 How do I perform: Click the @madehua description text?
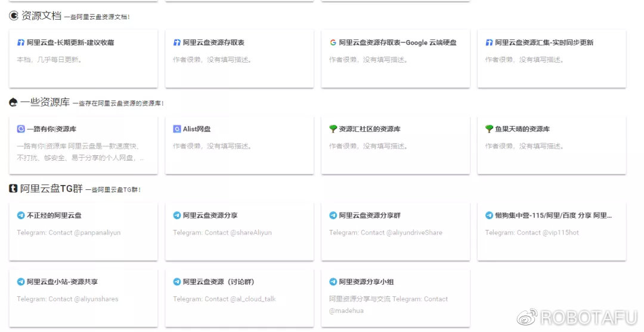click(x=388, y=305)
